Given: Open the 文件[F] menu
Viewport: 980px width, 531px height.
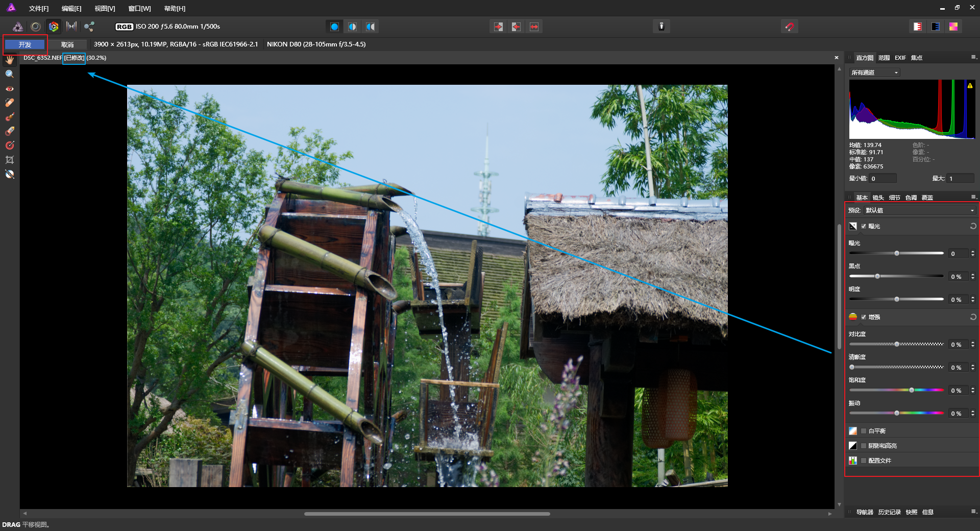Looking at the screenshot, I should click(38, 9).
